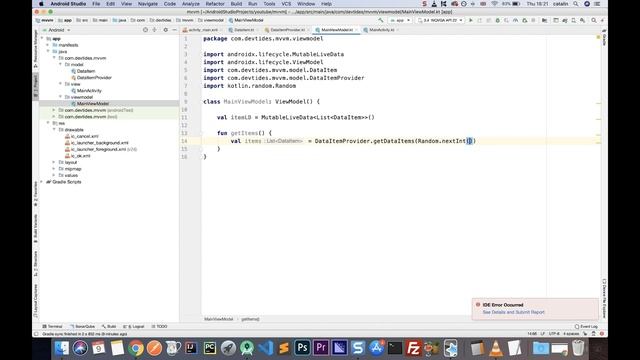Switch to MainActivity.kt editor tab
Viewport: 640px width, 360px height.
[381, 30]
